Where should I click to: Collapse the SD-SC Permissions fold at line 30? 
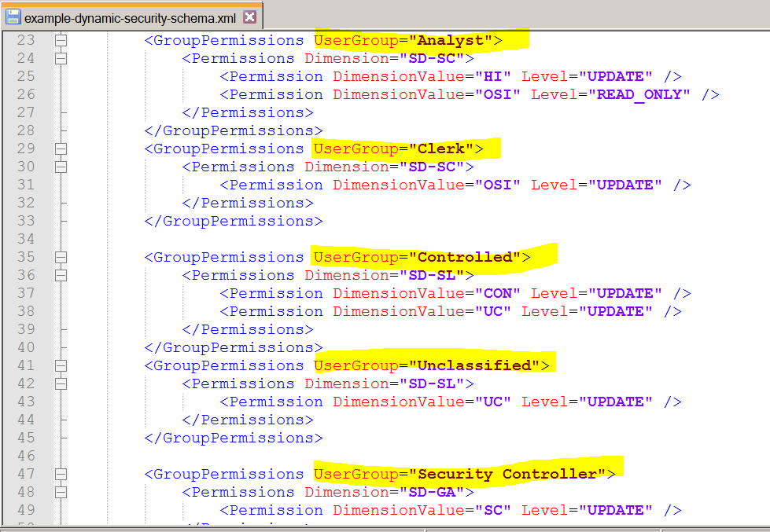click(x=61, y=167)
